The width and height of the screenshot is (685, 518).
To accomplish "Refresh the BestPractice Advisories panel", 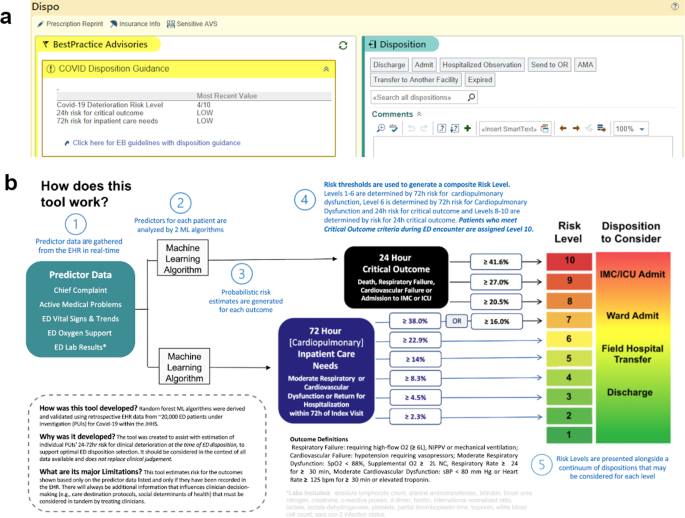I will point(344,45).
